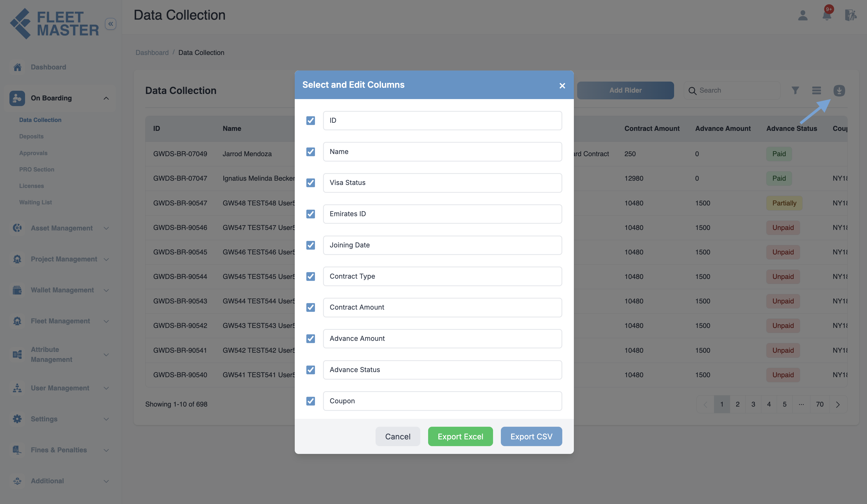Uncheck the Contract Amount checkbox
Image resolution: width=867 pixels, height=504 pixels.
(x=311, y=307)
